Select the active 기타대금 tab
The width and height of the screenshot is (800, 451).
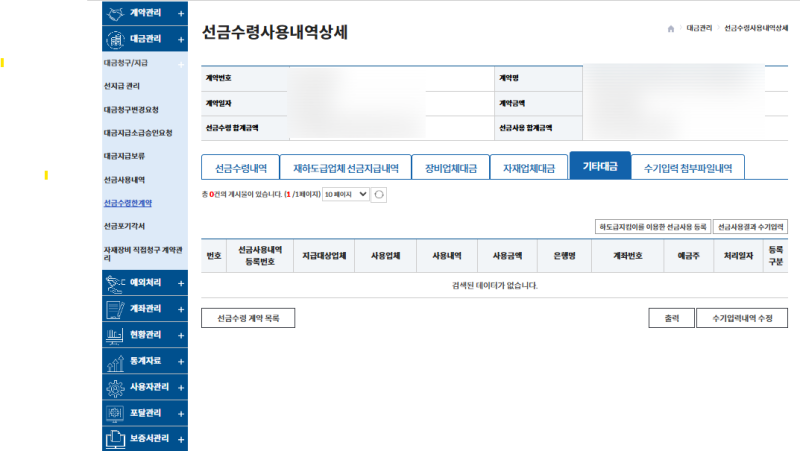coord(600,166)
